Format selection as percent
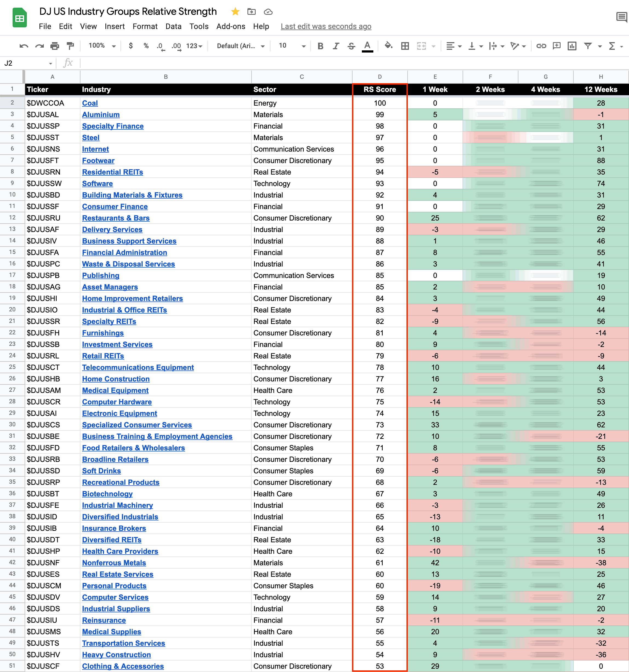Image resolution: width=629 pixels, height=672 pixels. coord(146,46)
